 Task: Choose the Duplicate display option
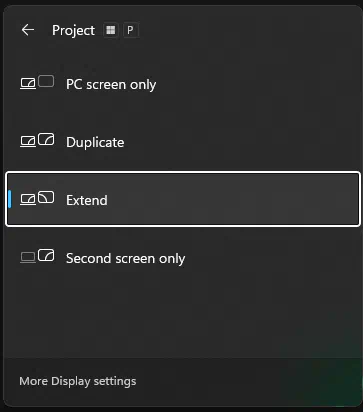click(x=183, y=142)
